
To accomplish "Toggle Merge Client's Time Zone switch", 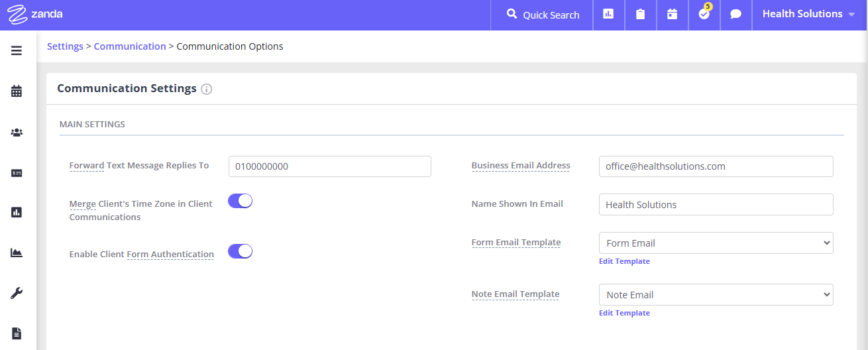I will [241, 201].
